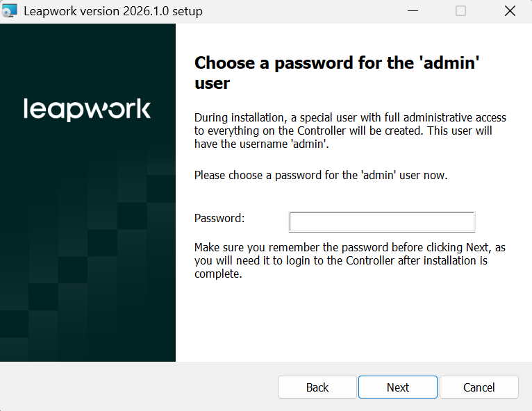Click the 'Leapwork version 2026.1.0 setup' title text

(x=113, y=11)
